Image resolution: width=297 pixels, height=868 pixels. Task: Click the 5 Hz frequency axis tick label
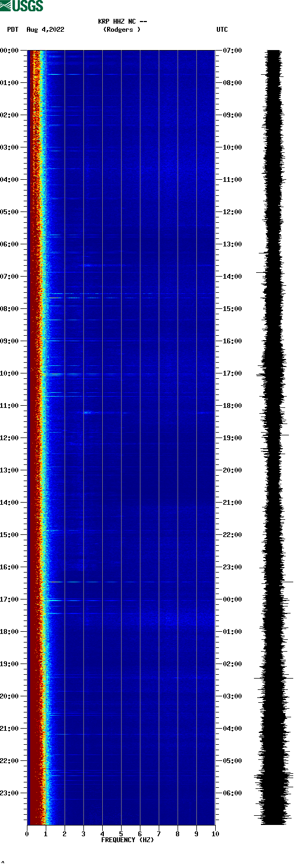pyautogui.click(x=121, y=834)
